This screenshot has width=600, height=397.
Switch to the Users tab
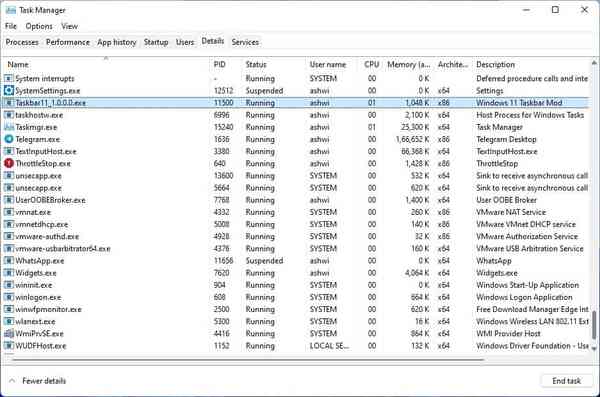pyautogui.click(x=185, y=42)
